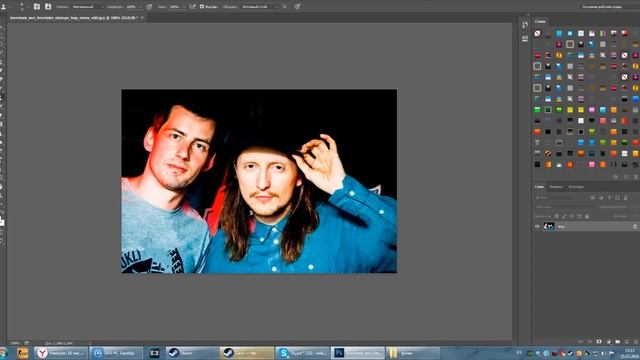Switch to the Layers tab
Viewport: 640px width, 360px height.
[x=539, y=187]
